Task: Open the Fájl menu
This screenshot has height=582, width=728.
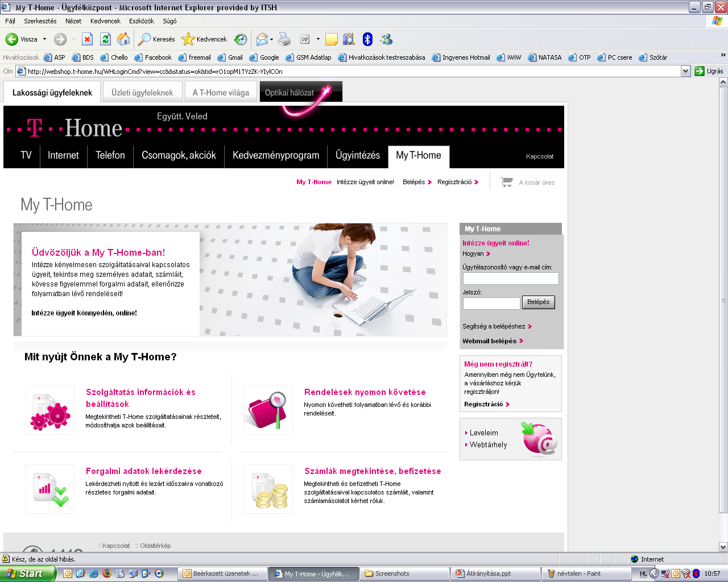Action: click(x=10, y=21)
